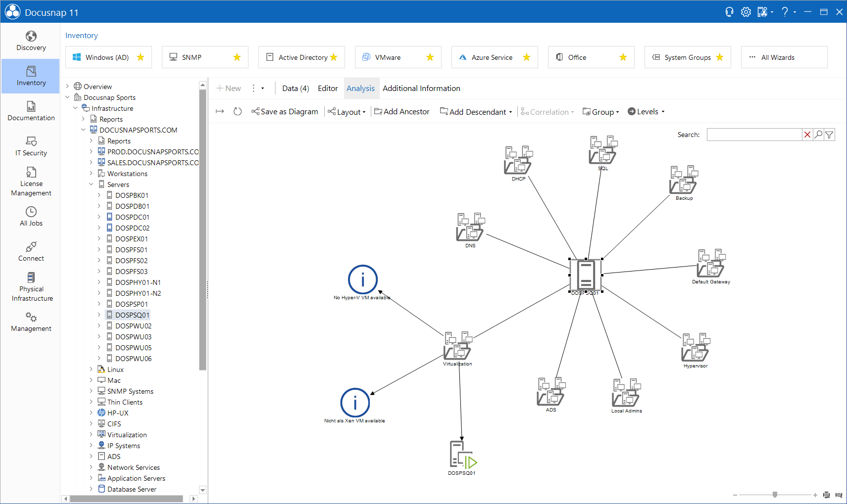Image resolution: width=847 pixels, height=504 pixels.
Task: Click the magnifier search icon
Action: tap(818, 135)
